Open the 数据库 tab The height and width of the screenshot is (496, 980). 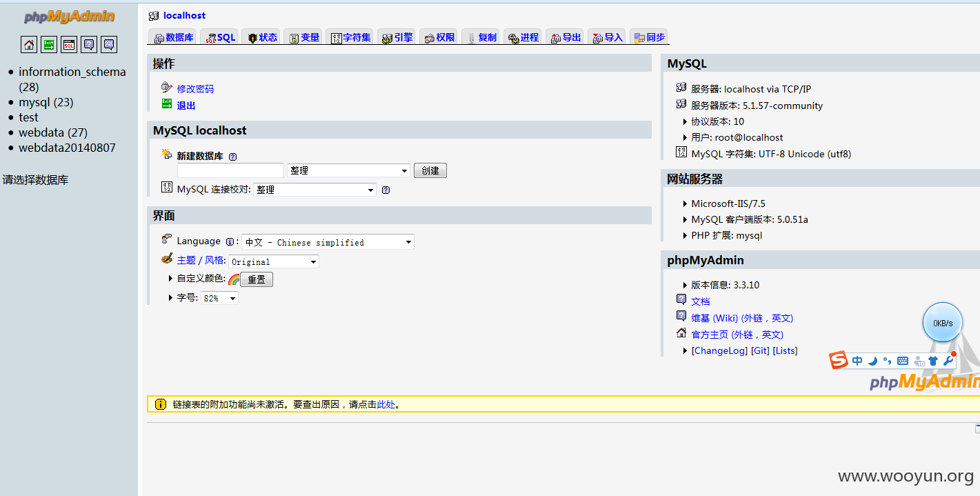pyautogui.click(x=174, y=37)
